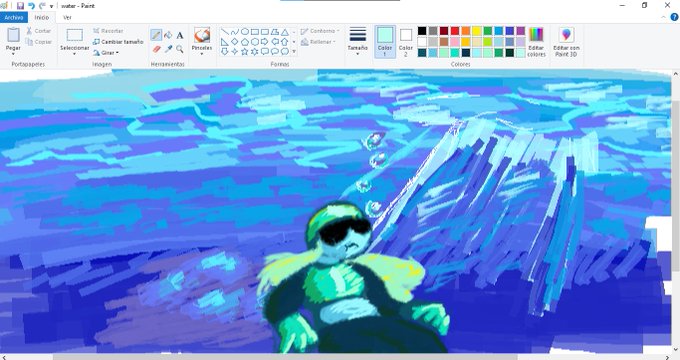Screen dimensions: 680x360
Task: Switch to the Inicio tab
Action: point(42,17)
